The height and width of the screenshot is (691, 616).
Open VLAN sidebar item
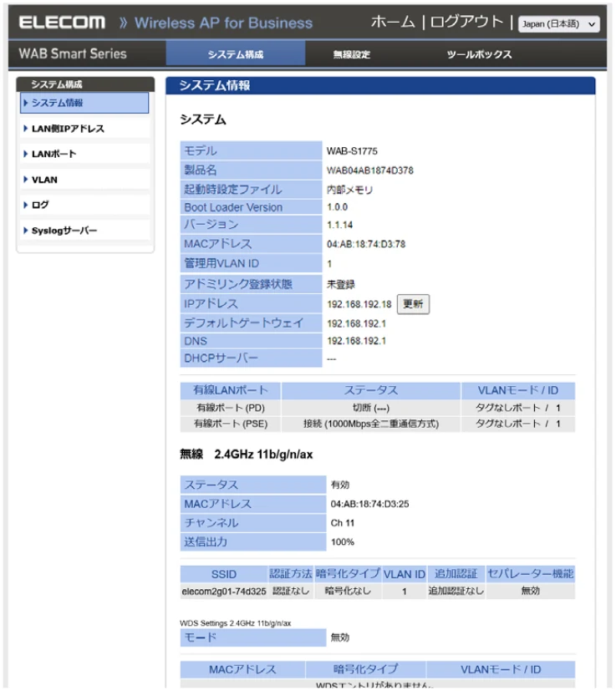(84, 180)
